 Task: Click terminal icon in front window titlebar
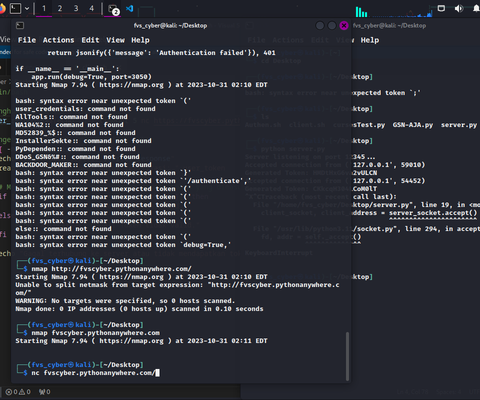click(x=20, y=26)
